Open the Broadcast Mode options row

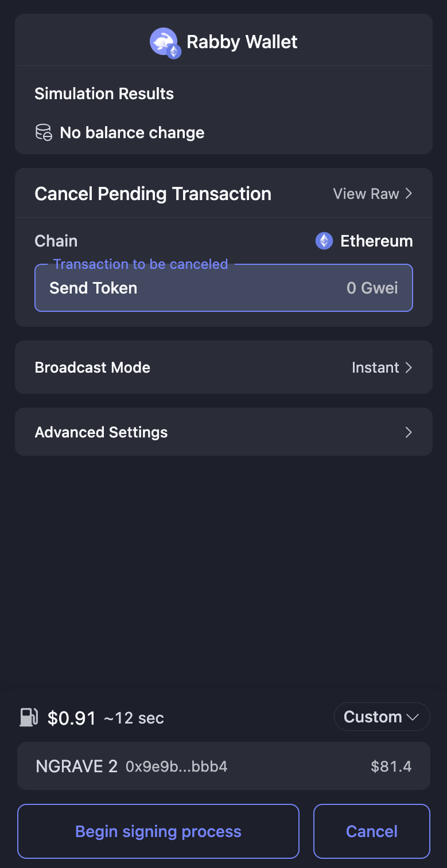pos(223,367)
